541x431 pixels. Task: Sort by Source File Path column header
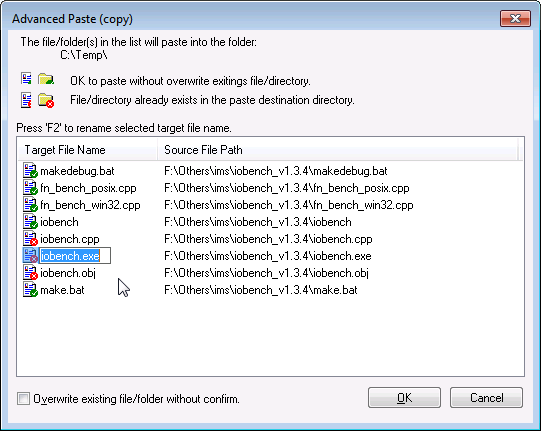point(337,150)
